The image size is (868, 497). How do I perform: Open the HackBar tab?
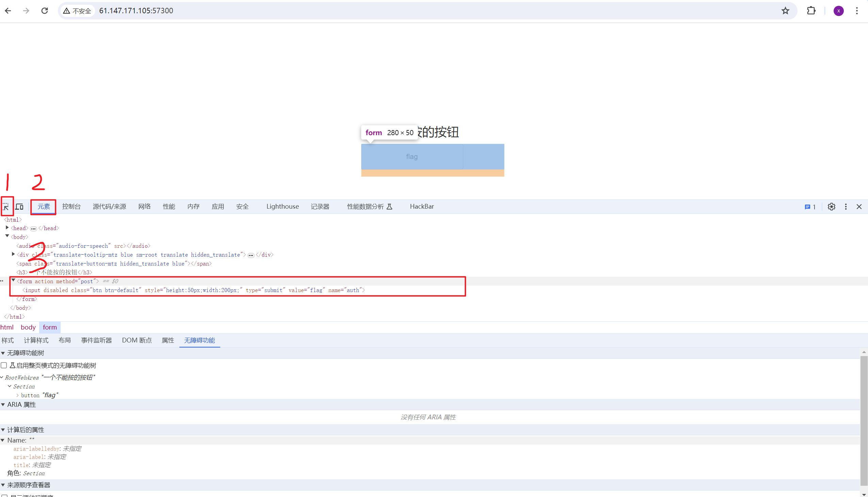(422, 207)
